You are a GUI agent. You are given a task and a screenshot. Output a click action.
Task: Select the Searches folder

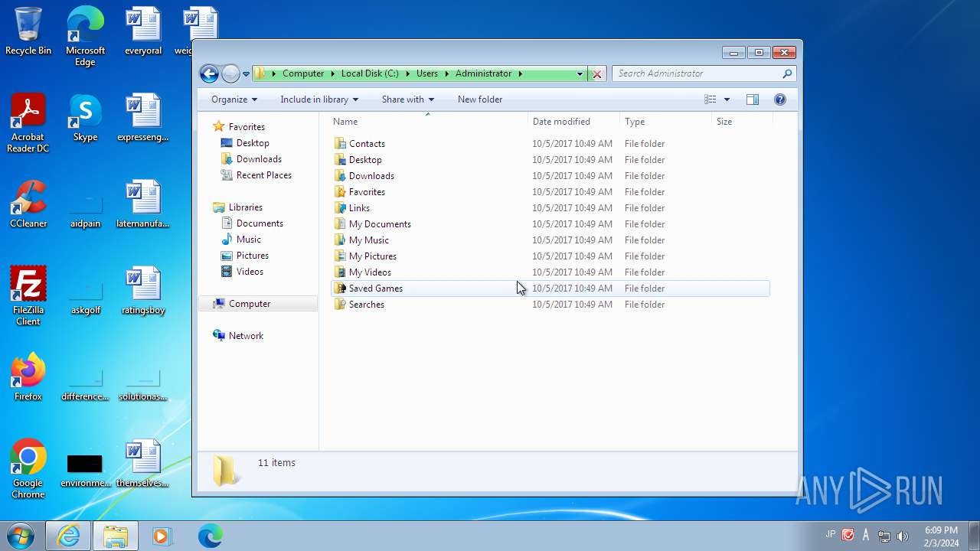(367, 305)
